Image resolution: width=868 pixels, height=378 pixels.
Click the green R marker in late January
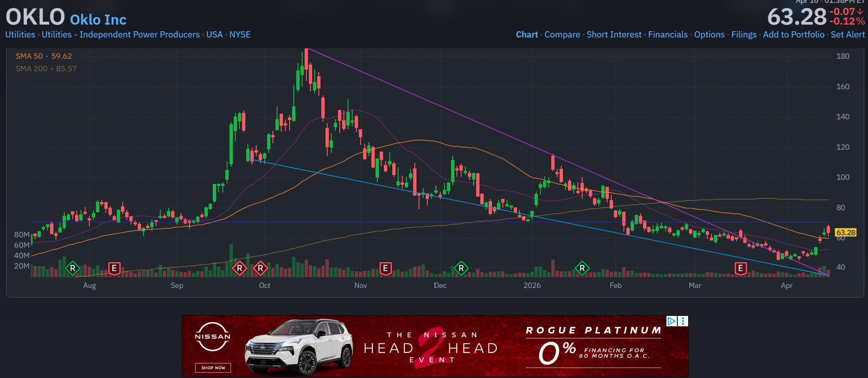click(582, 268)
